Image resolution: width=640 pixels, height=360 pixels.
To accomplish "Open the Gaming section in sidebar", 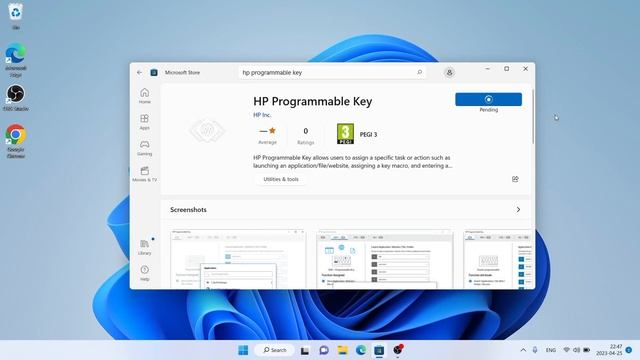I will pos(144,148).
